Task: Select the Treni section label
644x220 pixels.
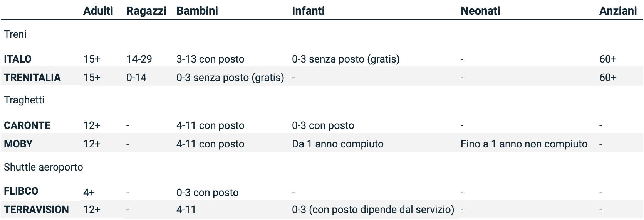Action: 15,34
